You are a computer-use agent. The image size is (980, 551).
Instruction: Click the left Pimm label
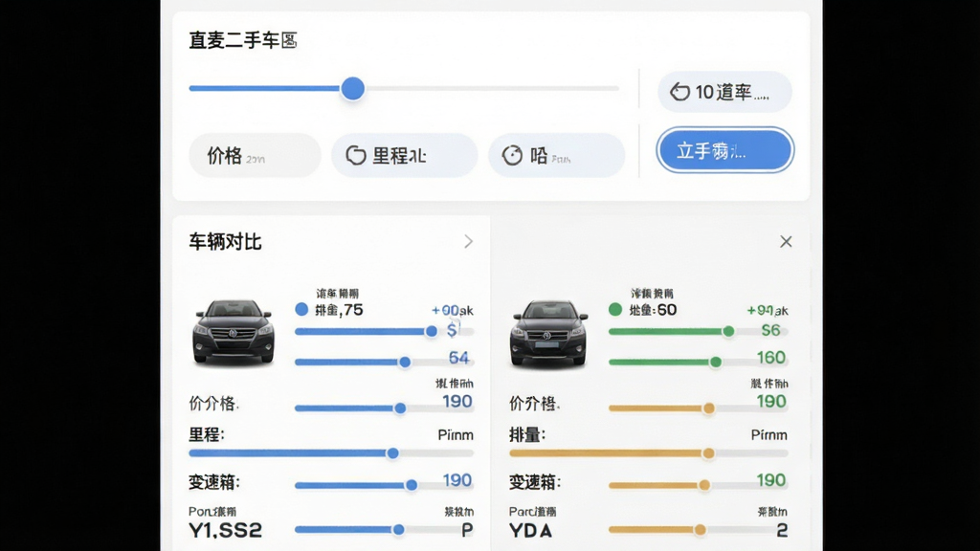pos(455,435)
